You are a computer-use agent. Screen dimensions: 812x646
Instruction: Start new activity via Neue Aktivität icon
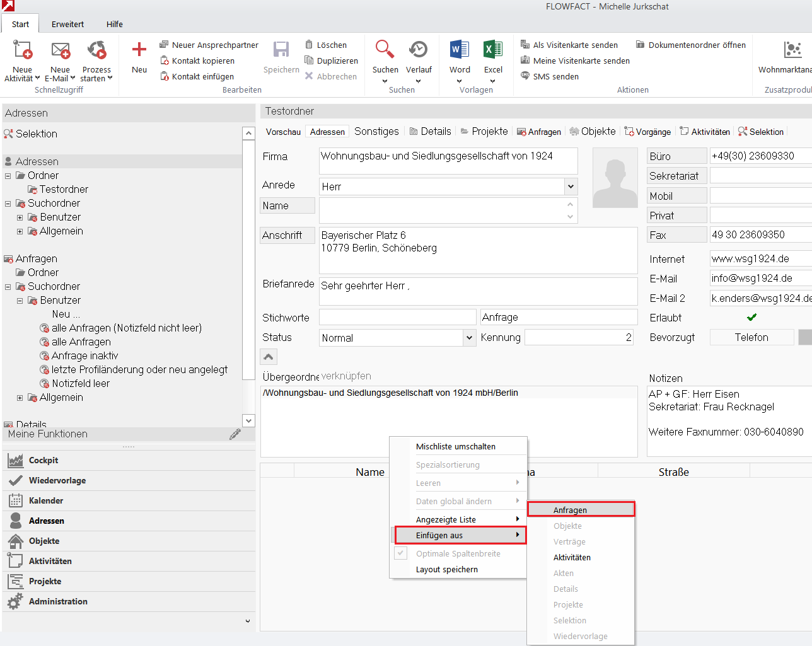click(x=22, y=50)
